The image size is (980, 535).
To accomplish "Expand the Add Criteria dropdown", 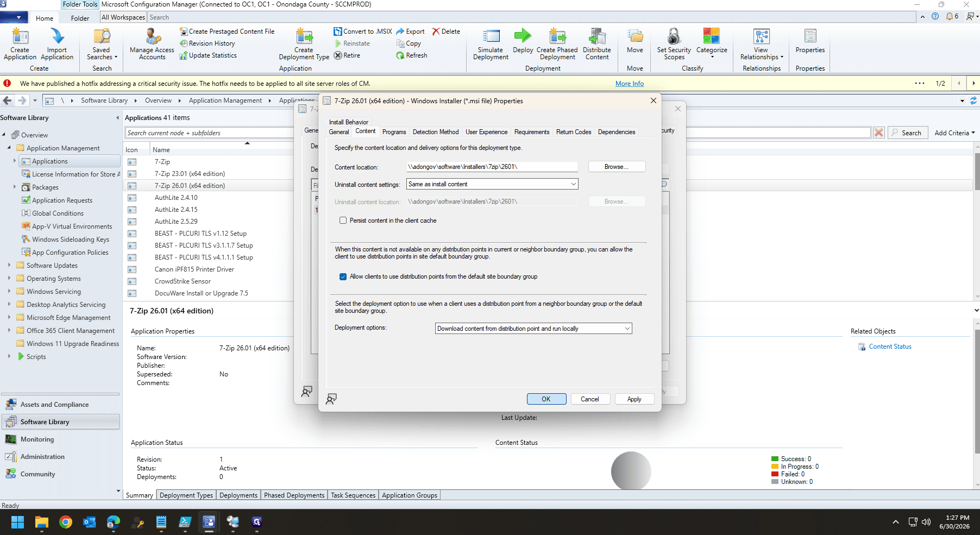I will point(954,133).
